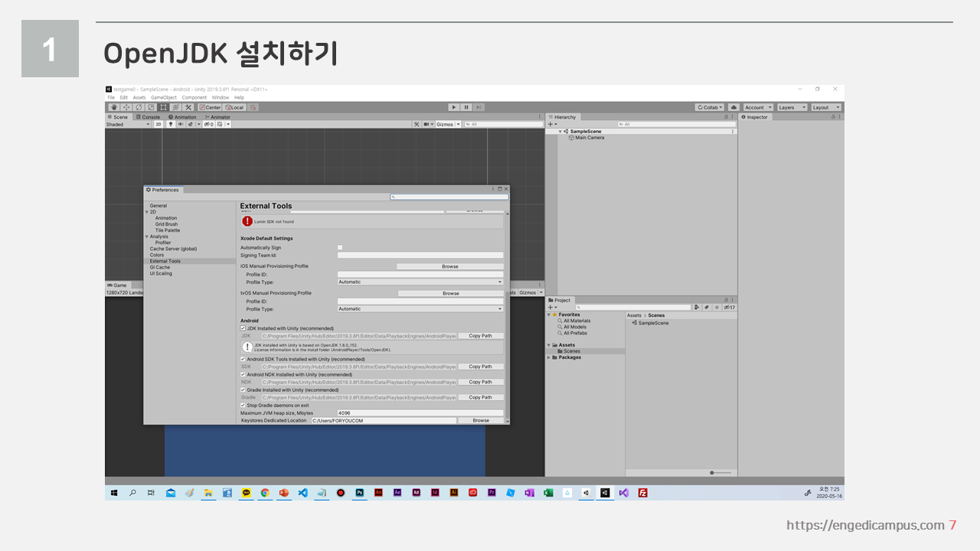Screen dimensions: 980x551
Task: Uncheck JDK Installed with Unity
Action: pos(243,328)
